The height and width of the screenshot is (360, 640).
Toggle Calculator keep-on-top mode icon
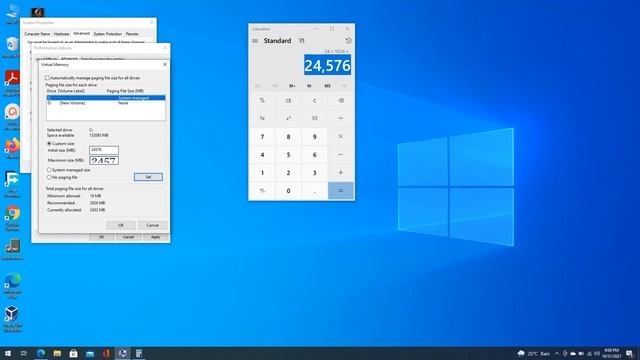(301, 41)
